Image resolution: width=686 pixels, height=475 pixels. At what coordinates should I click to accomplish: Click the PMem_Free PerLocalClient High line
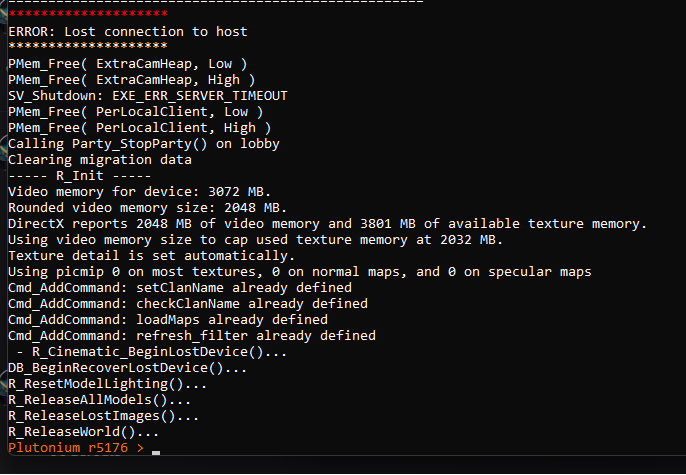(140, 128)
